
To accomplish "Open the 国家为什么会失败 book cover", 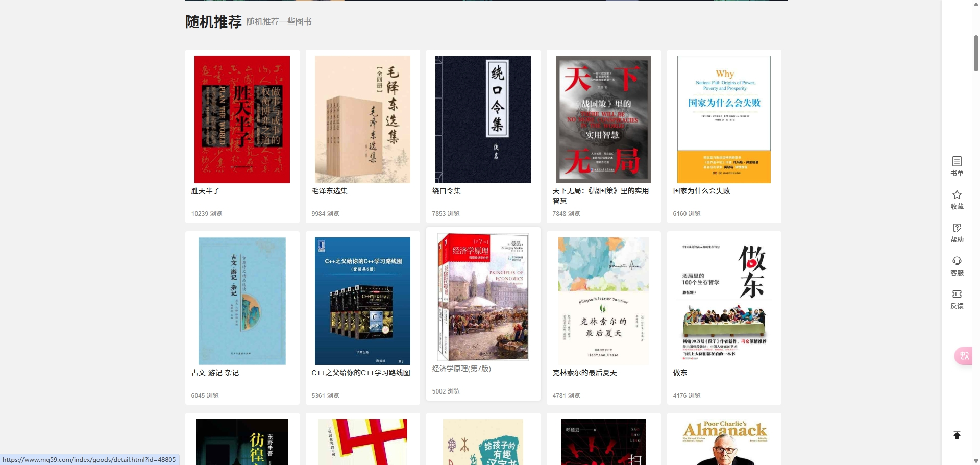I will pos(724,119).
